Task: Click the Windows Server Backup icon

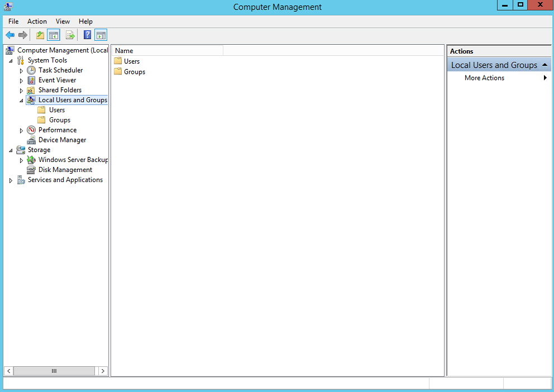Action: coord(31,160)
